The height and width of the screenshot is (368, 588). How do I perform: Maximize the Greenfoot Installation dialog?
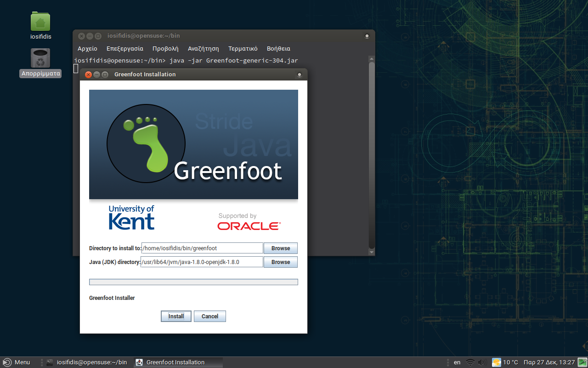pyautogui.click(x=105, y=75)
